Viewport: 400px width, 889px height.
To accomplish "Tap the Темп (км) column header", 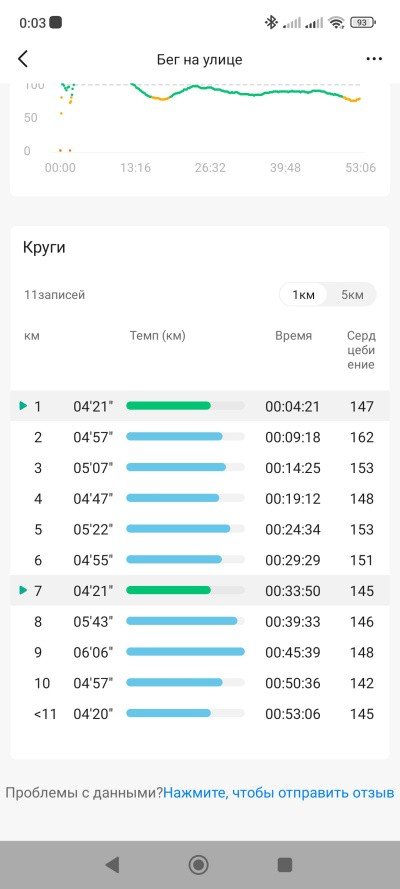I will [x=158, y=336].
